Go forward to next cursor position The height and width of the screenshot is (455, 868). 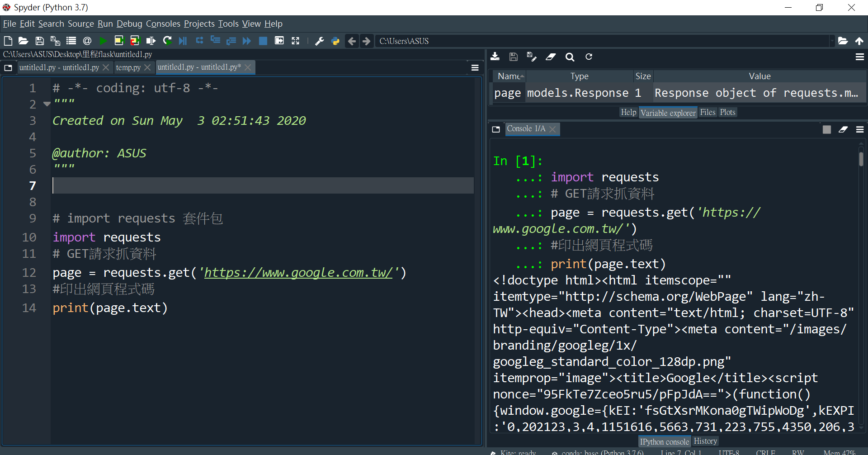tap(367, 41)
